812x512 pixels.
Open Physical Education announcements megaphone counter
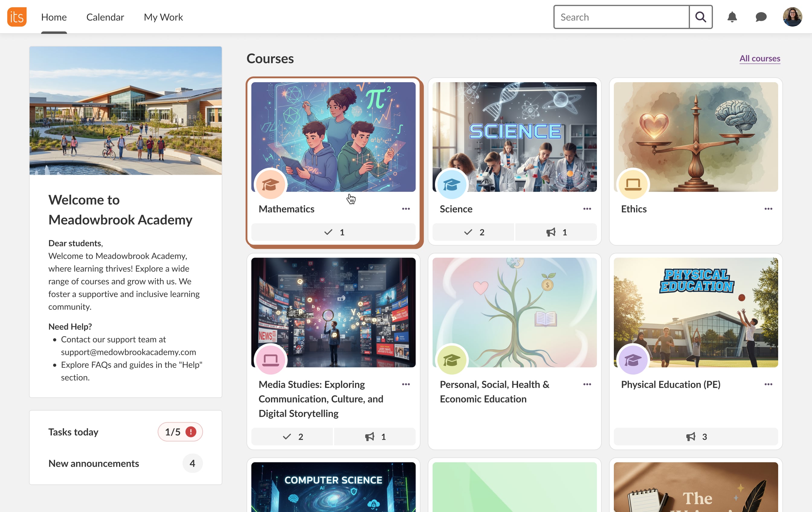[x=695, y=436]
